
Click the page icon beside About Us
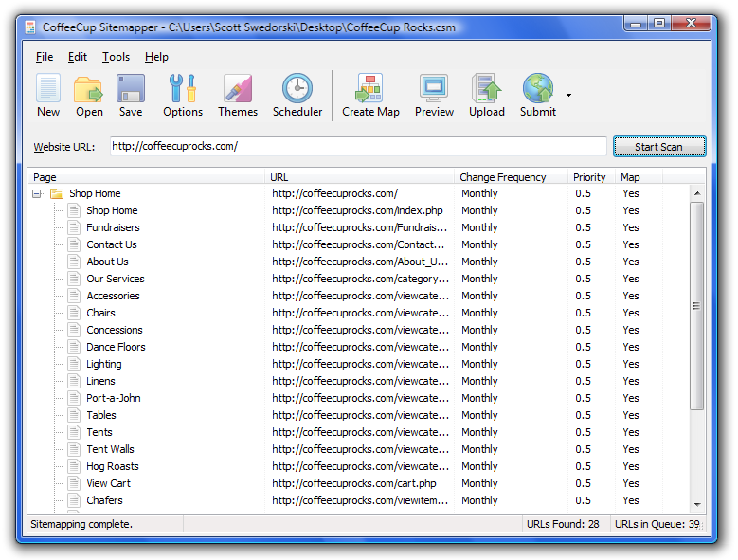coord(74,262)
